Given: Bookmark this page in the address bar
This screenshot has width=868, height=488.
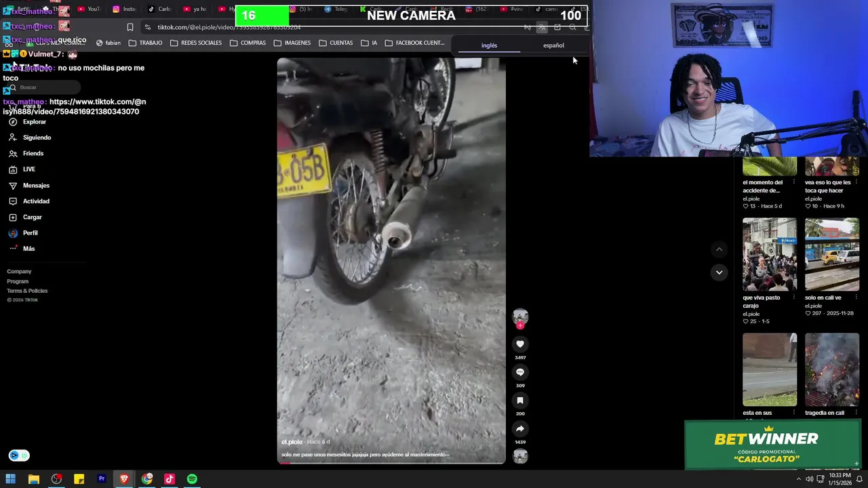Looking at the screenshot, I should coord(130,27).
